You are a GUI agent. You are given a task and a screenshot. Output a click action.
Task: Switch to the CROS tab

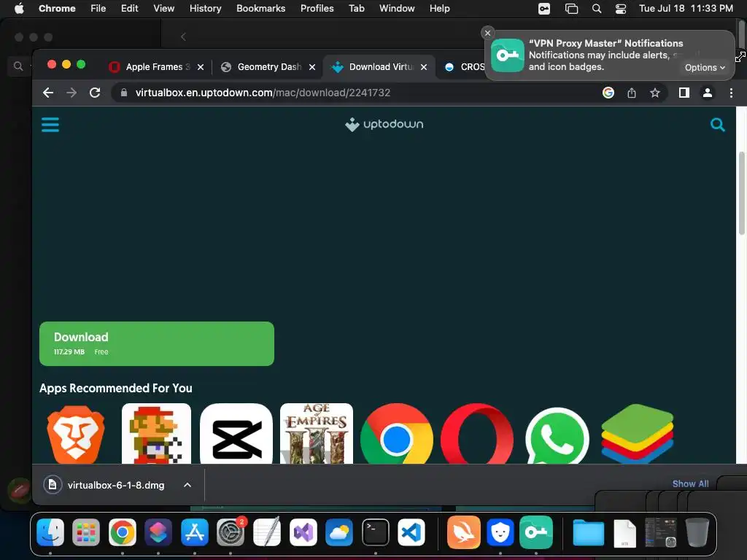464,67
